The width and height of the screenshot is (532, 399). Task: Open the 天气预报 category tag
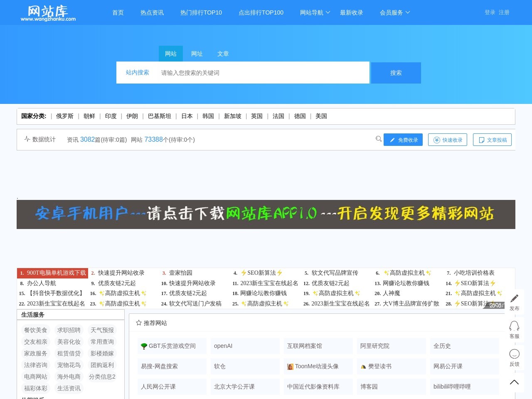pyautogui.click(x=102, y=330)
